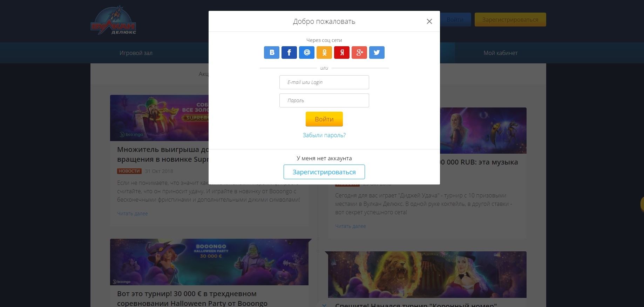Log in via the Facebook icon
The image size is (644, 307).
289,53
